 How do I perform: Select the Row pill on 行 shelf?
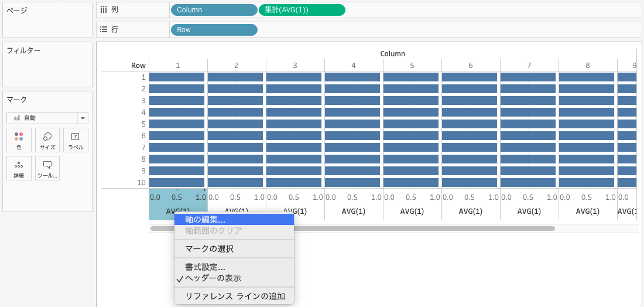[x=214, y=30]
